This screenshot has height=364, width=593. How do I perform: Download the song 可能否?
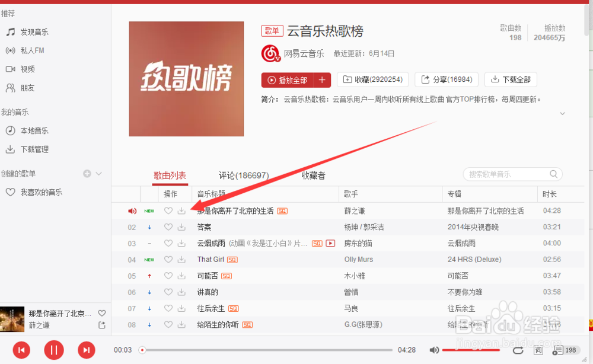[182, 276]
